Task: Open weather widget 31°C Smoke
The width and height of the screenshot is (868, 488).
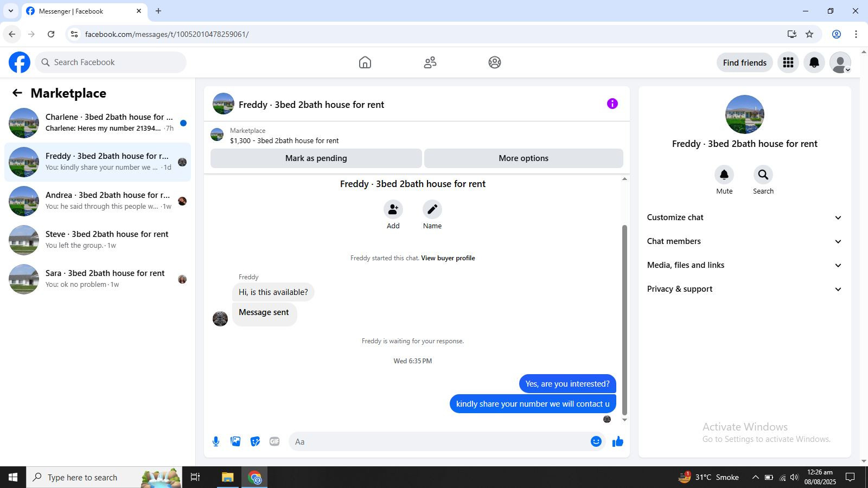Action: coord(709,477)
